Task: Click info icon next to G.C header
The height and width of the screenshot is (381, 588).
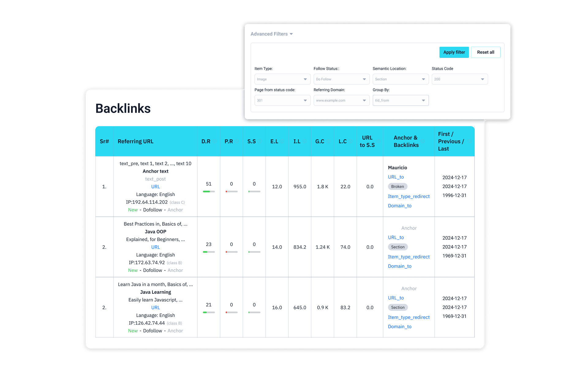Action: [328, 141]
